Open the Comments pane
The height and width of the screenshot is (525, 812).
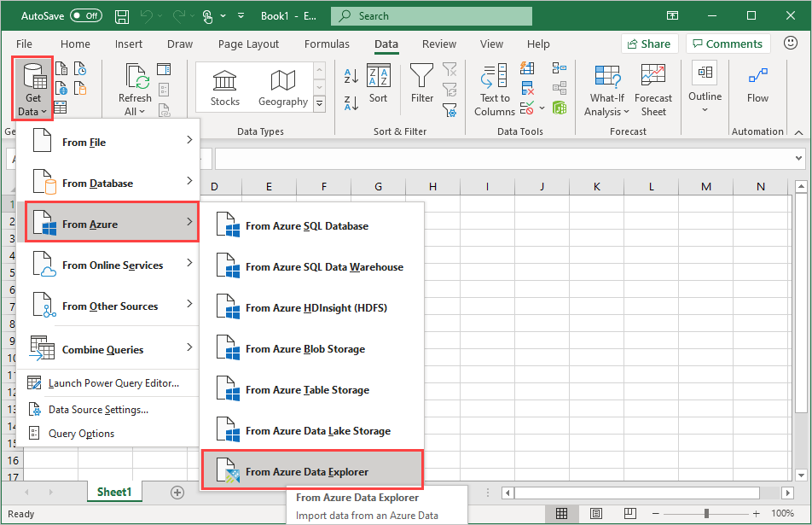[728, 43]
